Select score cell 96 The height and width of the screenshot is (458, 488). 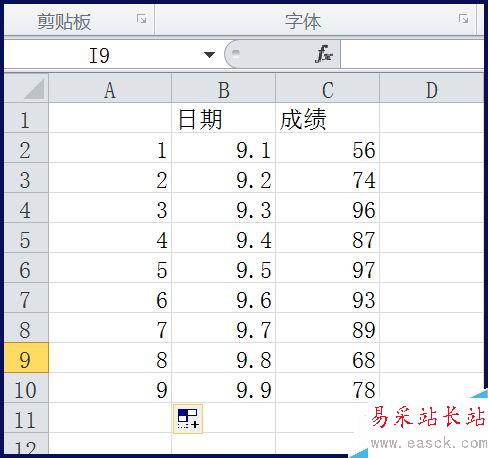point(328,208)
